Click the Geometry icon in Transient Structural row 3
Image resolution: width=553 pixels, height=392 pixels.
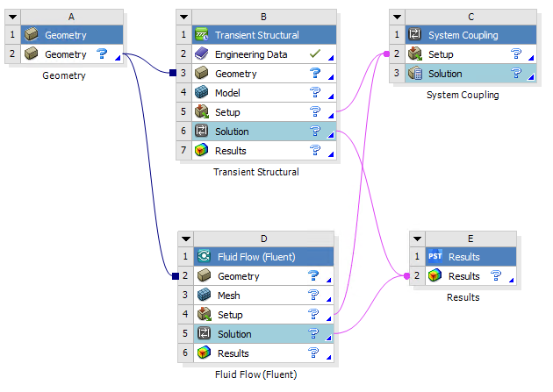[202, 73]
